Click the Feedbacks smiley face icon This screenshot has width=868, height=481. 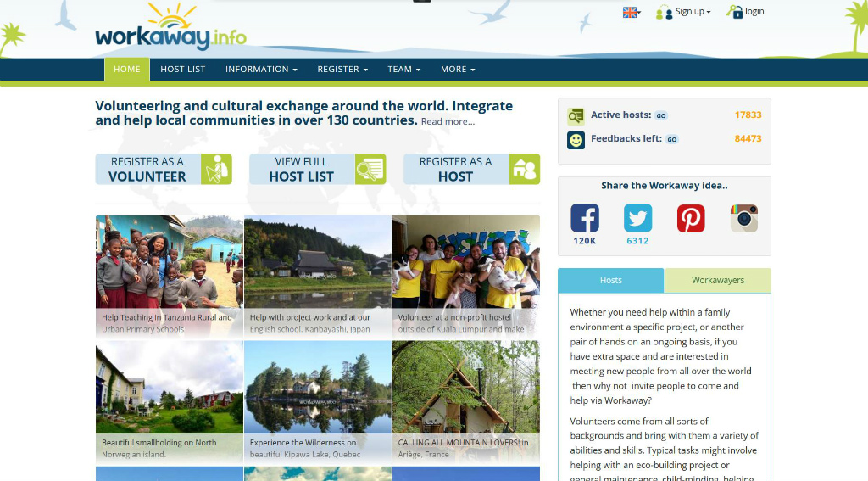(576, 140)
